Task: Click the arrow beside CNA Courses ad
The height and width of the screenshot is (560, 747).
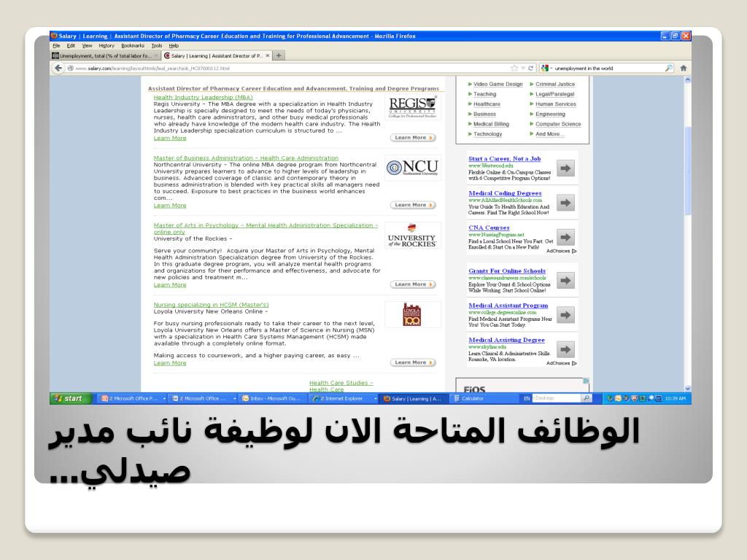Action: pos(565,237)
